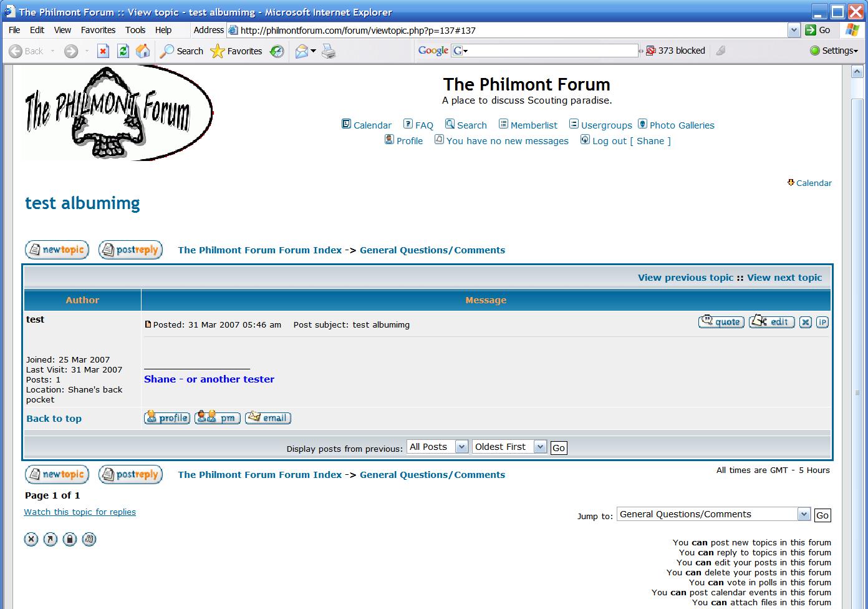Screen dimensions: 868x609
Task: Click the quote button on the post
Action: [721, 322]
